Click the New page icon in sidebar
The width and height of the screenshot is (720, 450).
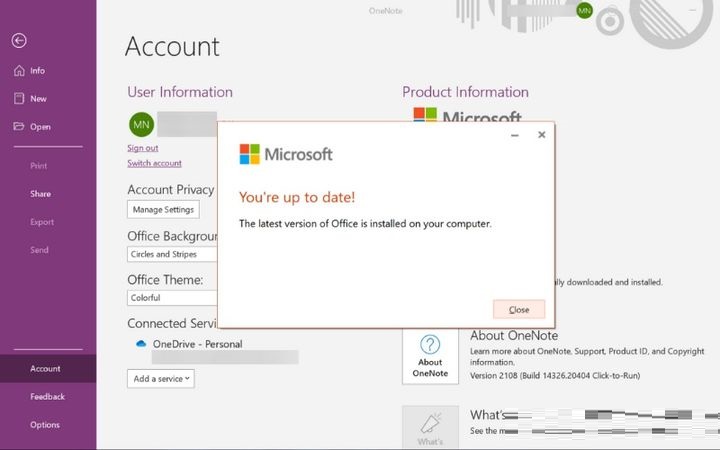click(x=19, y=98)
